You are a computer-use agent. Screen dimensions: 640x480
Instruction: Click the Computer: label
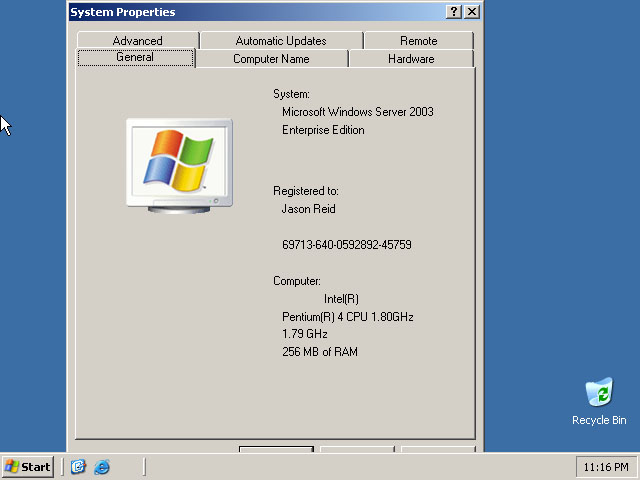(297, 281)
